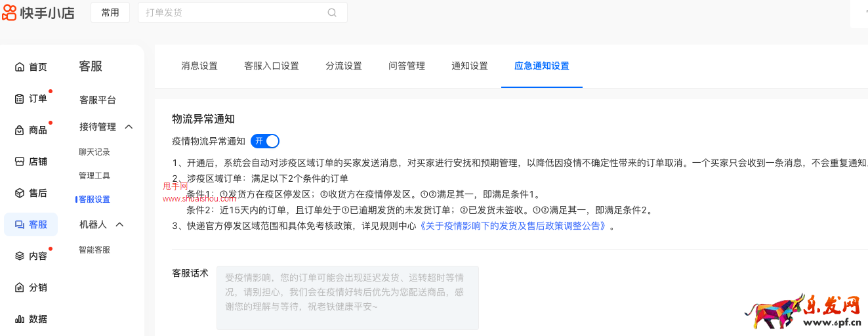This screenshot has width=868, height=336.
Task: Open 管理工具 submenu item
Action: (x=94, y=176)
